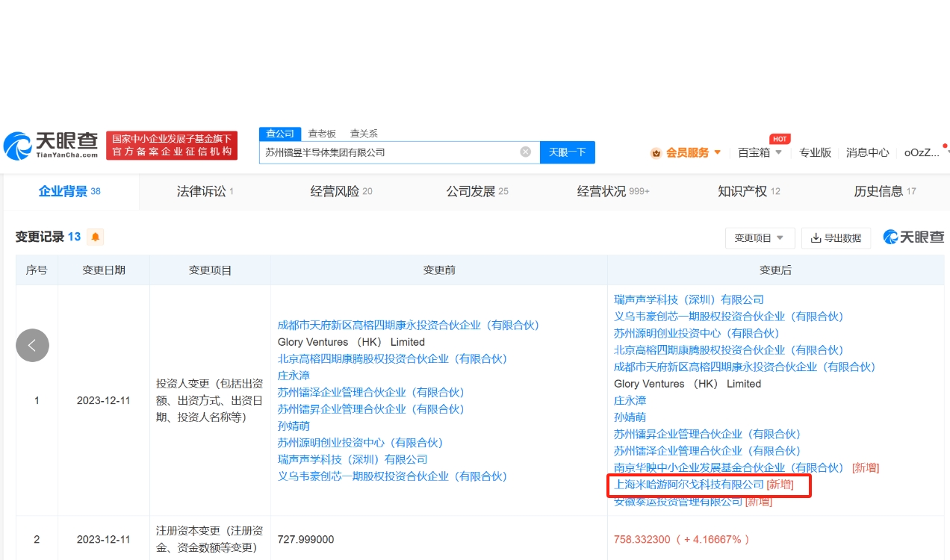The width and height of the screenshot is (950, 560).
Task: Click the 注册资本变更 change item cell
Action: click(x=210, y=539)
